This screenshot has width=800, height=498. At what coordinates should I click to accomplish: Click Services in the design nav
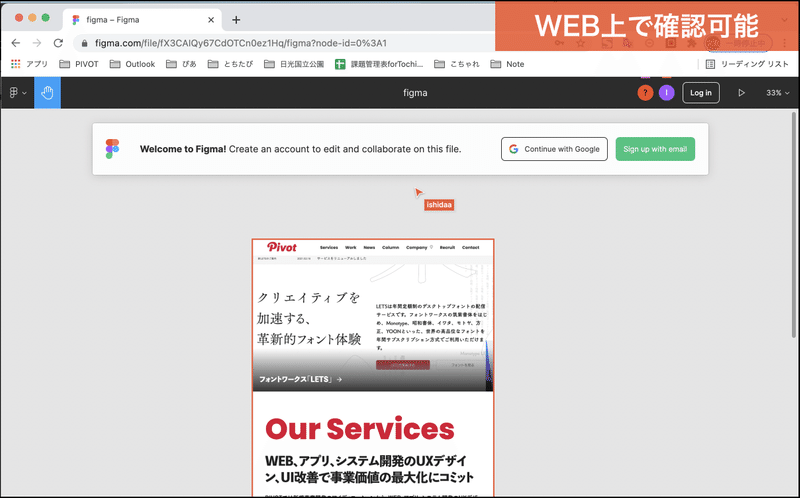pos(329,247)
